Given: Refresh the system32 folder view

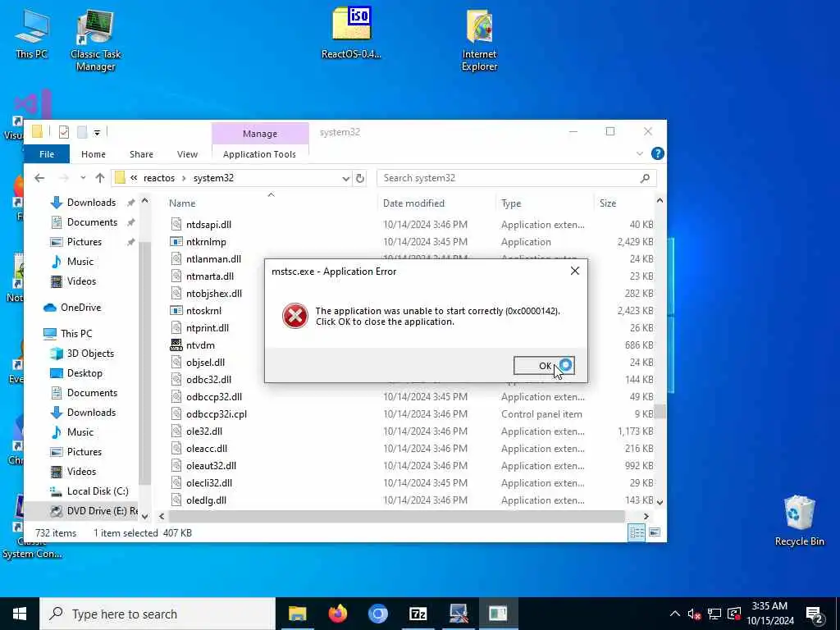Looking at the screenshot, I should coord(360,178).
